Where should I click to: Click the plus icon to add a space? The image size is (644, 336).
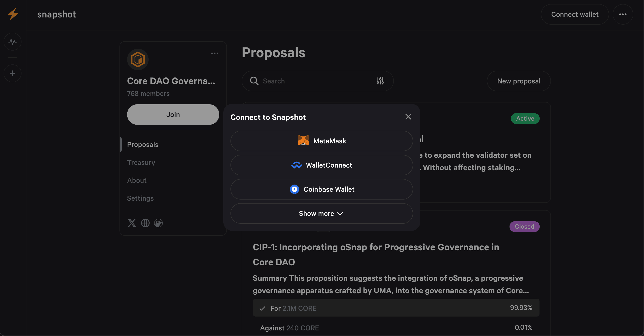[x=12, y=73]
